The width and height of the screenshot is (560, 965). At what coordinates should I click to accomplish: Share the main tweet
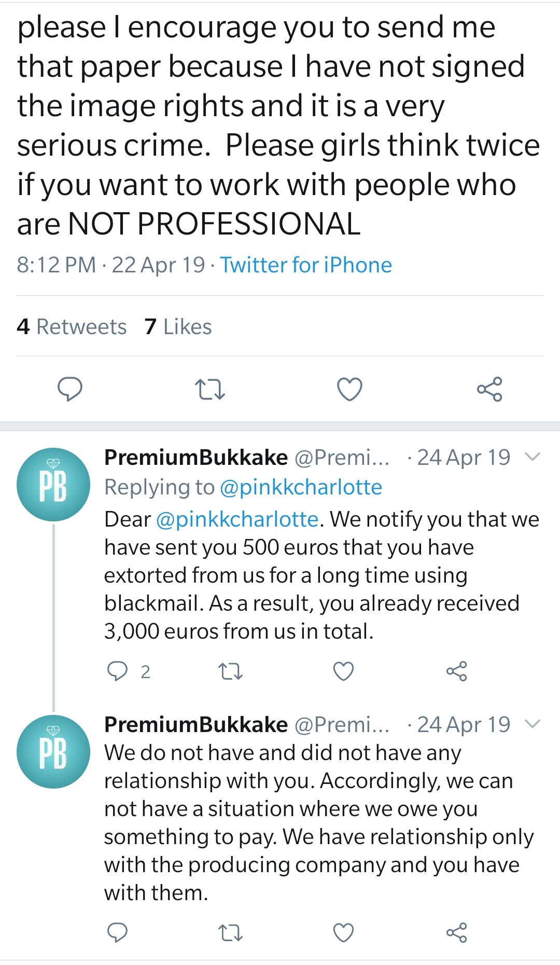(489, 389)
